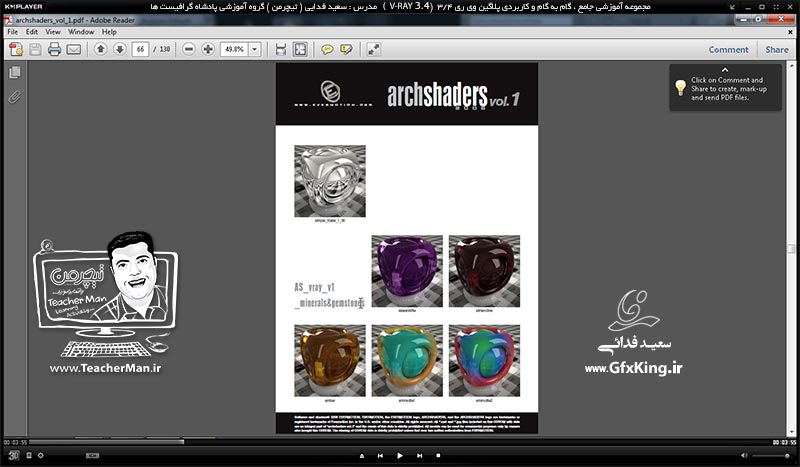The height and width of the screenshot is (467, 800).
Task: Skip to previous track in KMPlayer
Action: coord(380,455)
